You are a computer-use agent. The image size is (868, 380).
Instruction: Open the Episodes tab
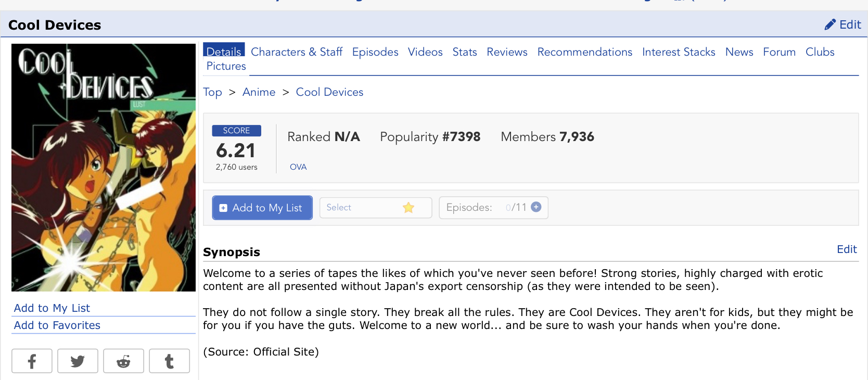click(375, 52)
